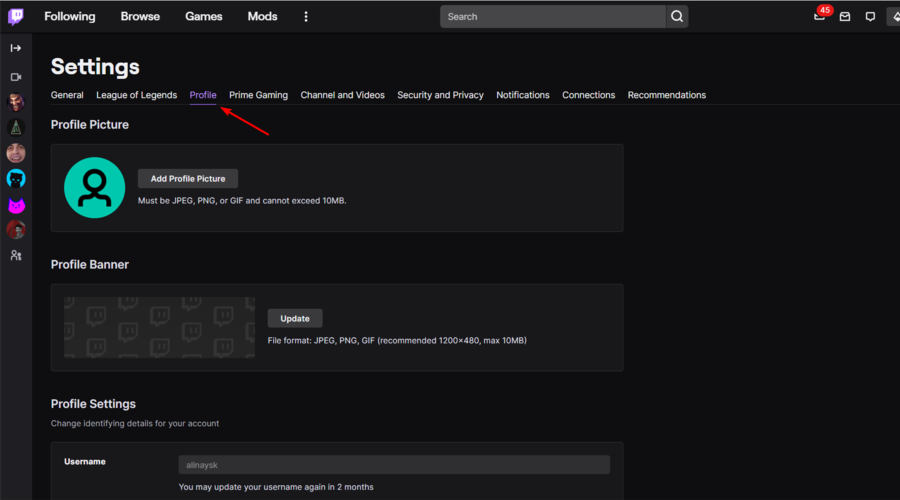Open the red-toned channel avatar in the sidebar
The width and height of the screenshot is (900, 500).
click(16, 230)
